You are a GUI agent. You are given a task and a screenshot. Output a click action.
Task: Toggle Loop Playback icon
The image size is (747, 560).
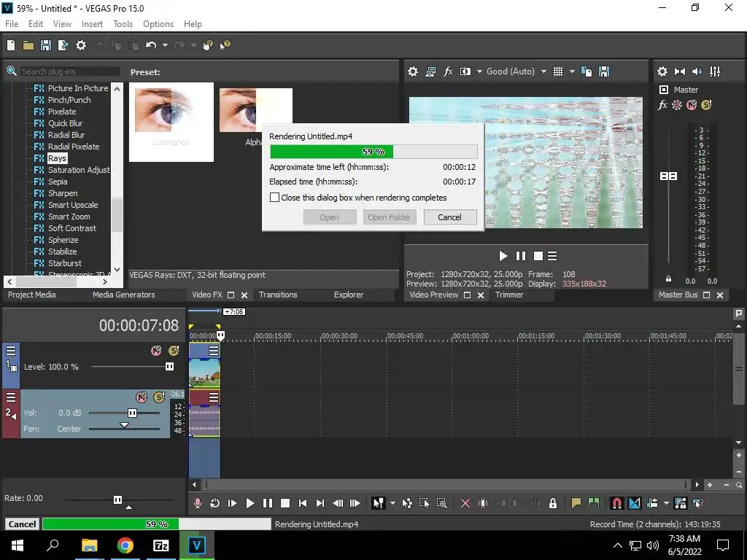click(x=215, y=503)
